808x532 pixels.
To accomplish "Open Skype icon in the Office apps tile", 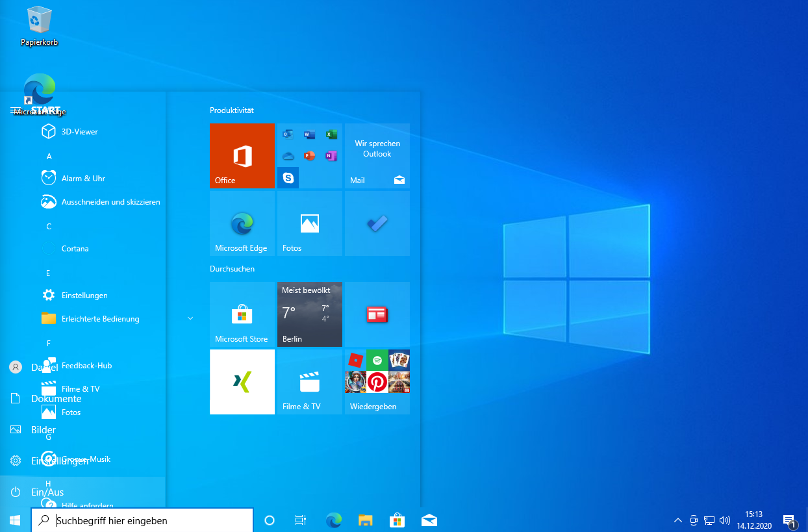I will tap(288, 177).
